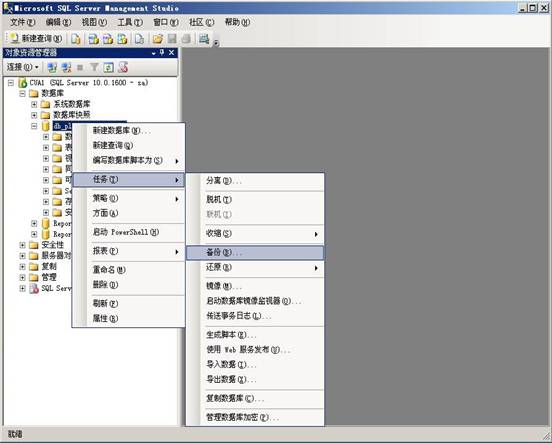Click the Refresh icon in Object Explorer toolbar
This screenshot has height=443, width=552.
(108, 67)
